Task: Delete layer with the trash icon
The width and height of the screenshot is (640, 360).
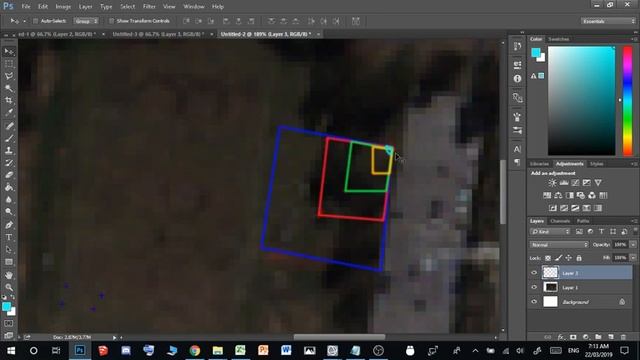Action: [623, 337]
